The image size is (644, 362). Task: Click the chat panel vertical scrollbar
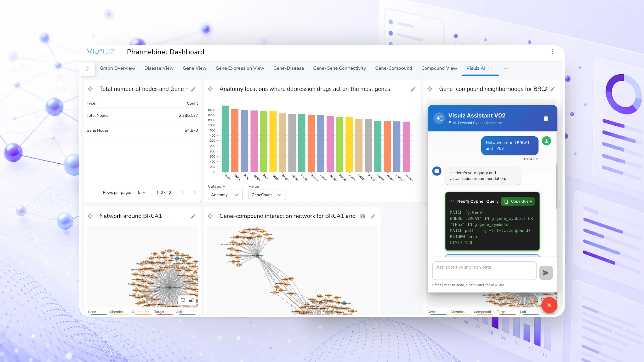[x=557, y=186]
